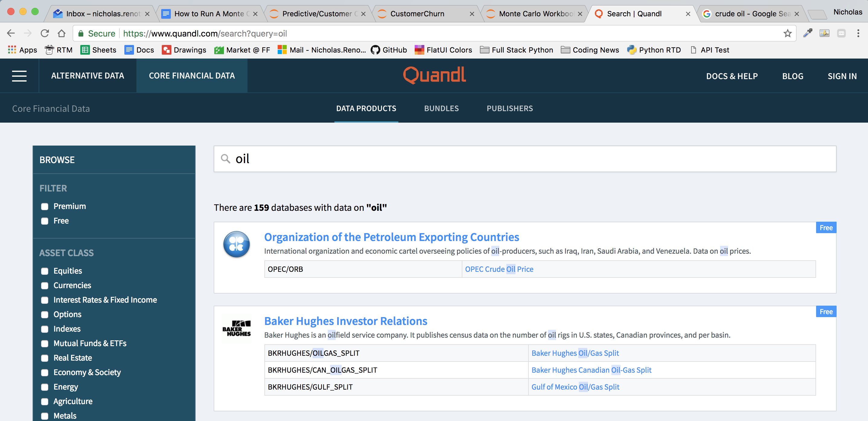This screenshot has height=421, width=868.
Task: Click the image extension icon in the toolbar
Action: click(825, 33)
